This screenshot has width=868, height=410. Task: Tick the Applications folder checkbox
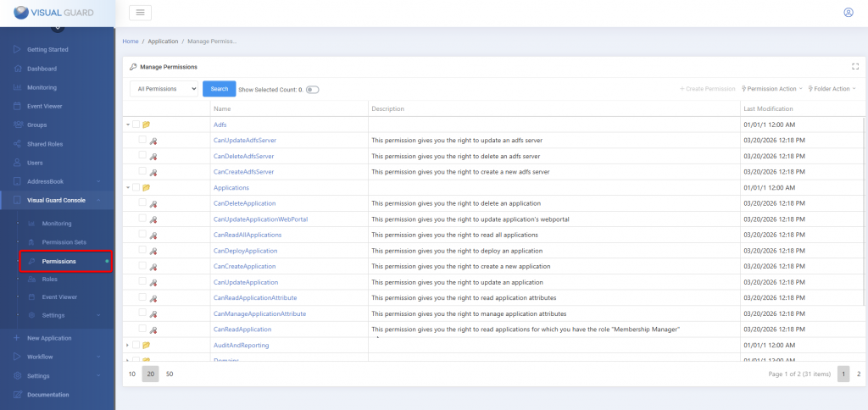(x=136, y=187)
